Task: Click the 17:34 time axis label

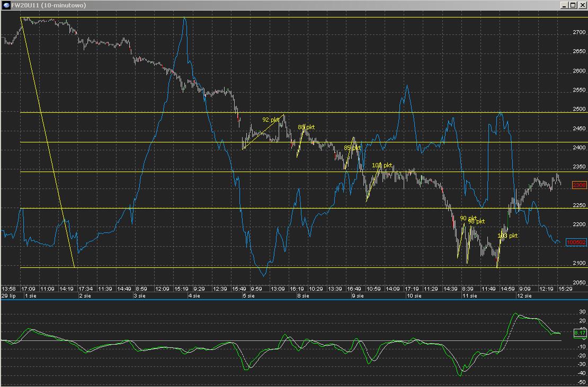Action: pyautogui.click(x=85, y=289)
